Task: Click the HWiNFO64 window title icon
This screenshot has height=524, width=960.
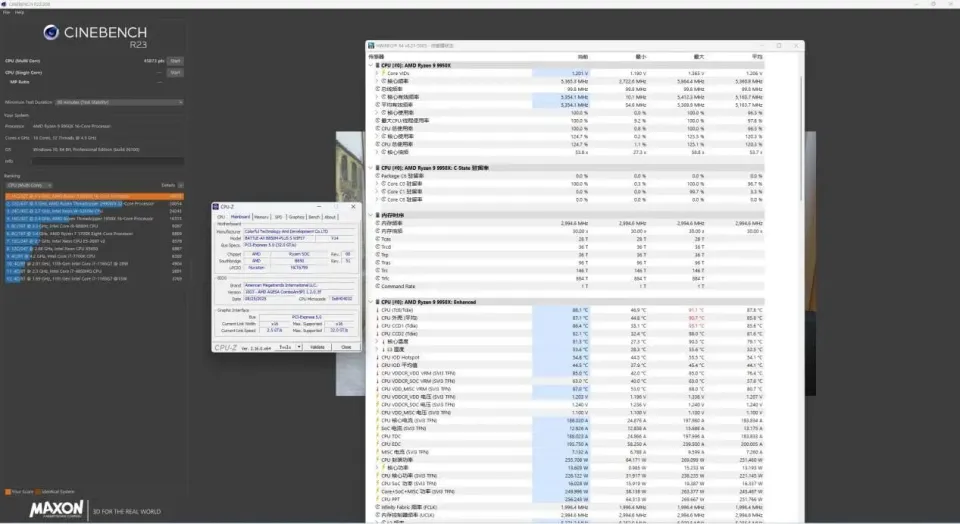Action: click(x=371, y=45)
